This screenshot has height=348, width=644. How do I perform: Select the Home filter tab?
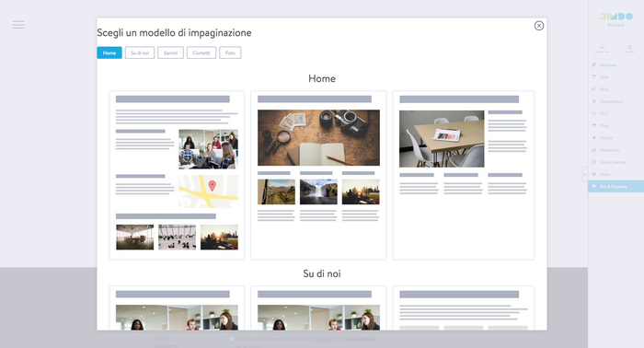[x=109, y=52]
